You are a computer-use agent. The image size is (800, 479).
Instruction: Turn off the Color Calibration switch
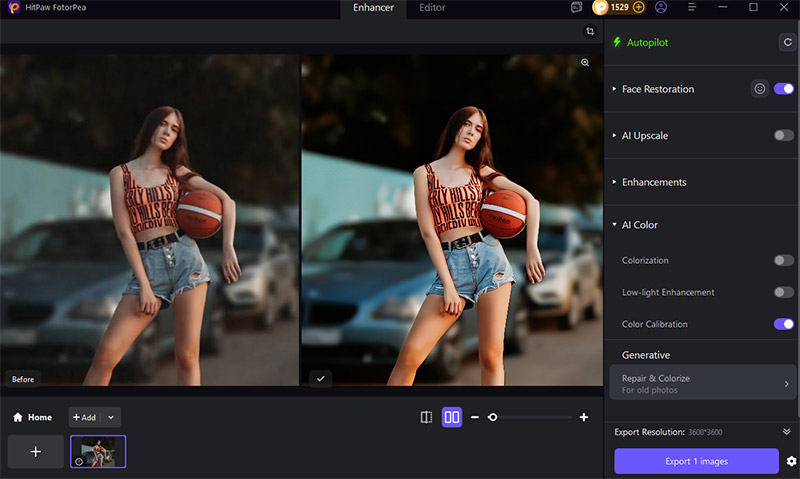click(x=784, y=324)
